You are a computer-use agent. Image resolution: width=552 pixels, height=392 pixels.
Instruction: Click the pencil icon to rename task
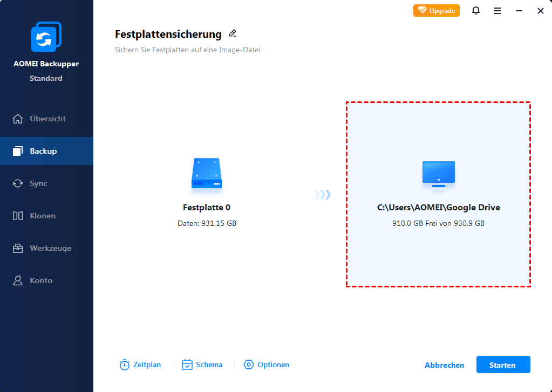233,33
